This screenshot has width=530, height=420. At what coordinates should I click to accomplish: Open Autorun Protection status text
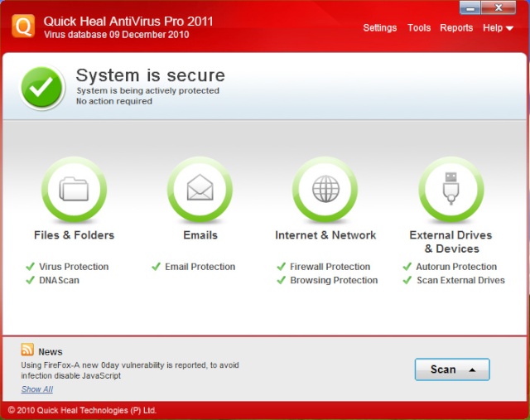456,267
